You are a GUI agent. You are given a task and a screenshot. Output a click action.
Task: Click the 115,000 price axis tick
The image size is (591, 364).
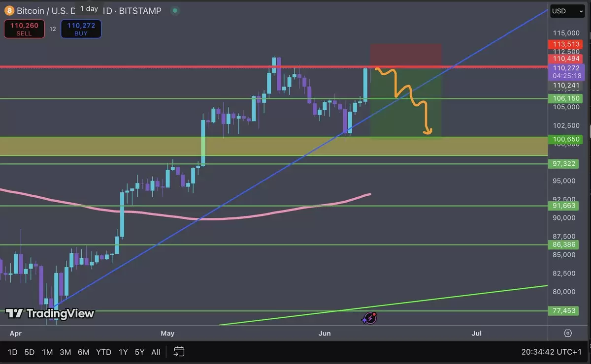pyautogui.click(x=566, y=33)
